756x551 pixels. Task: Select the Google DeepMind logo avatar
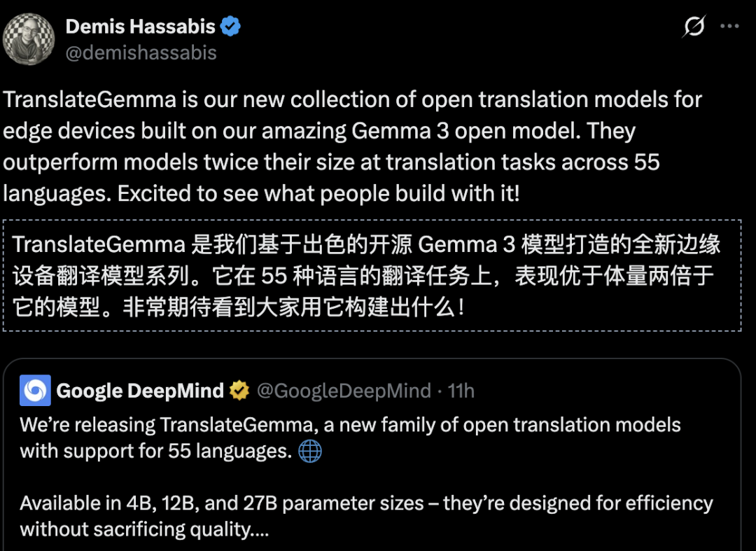35,390
